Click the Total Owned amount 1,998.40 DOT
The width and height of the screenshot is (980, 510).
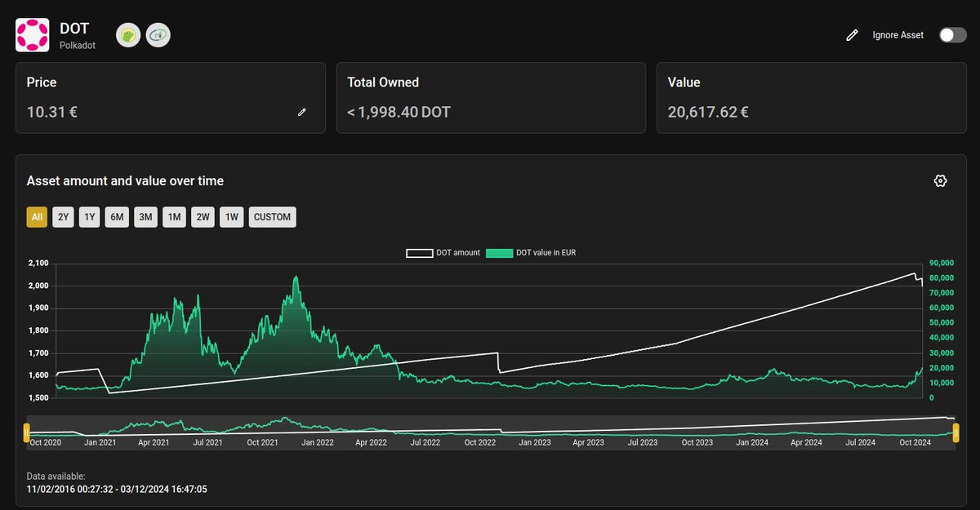coord(399,112)
